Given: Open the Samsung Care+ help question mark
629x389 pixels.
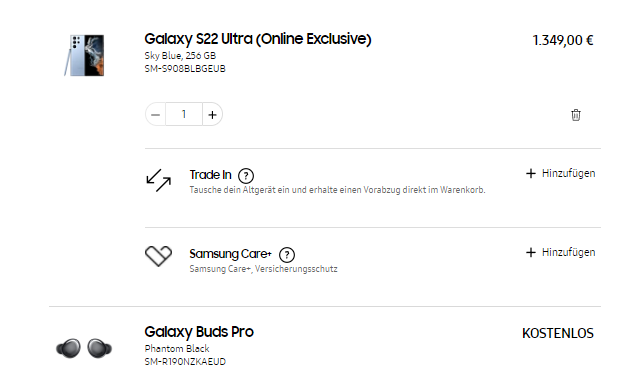Looking at the screenshot, I should pos(287,255).
